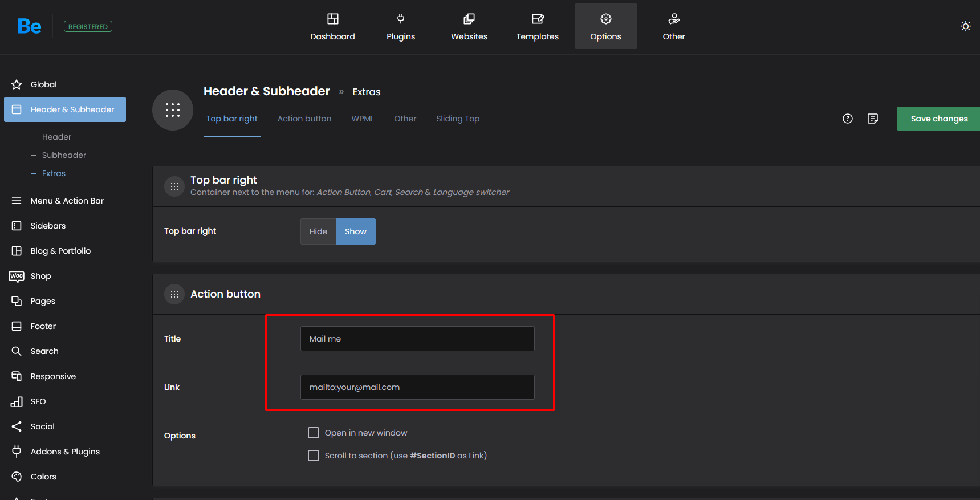
Task: Click the Header & Subheader page heading
Action: point(267,91)
